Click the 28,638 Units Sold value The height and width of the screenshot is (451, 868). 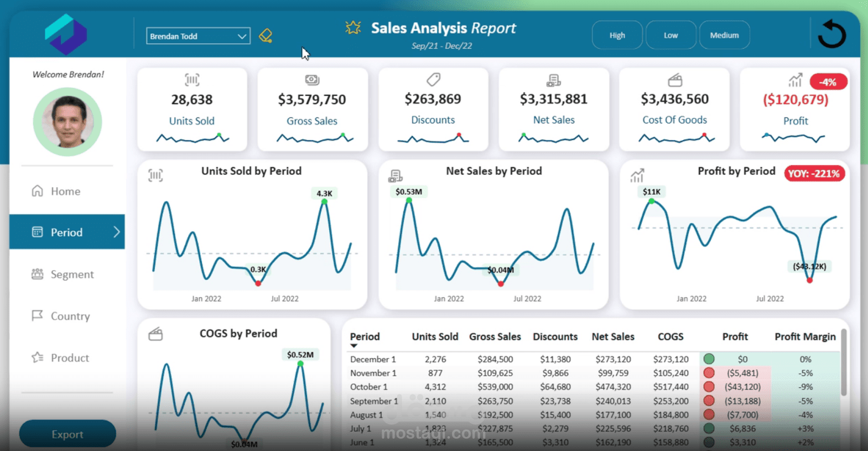tap(192, 100)
